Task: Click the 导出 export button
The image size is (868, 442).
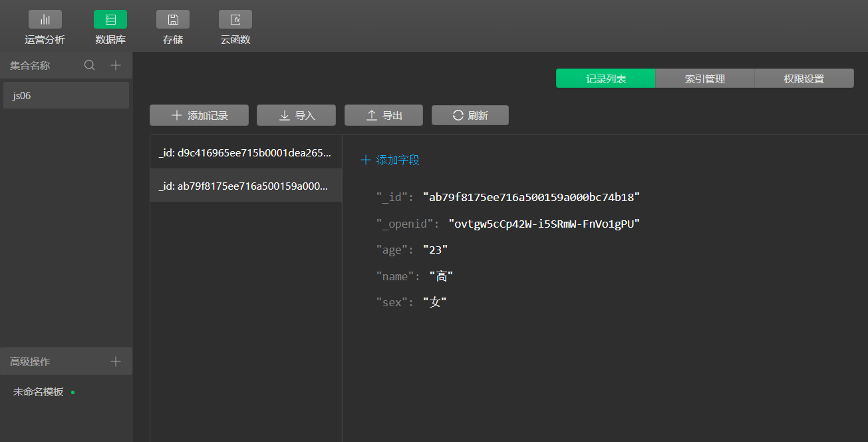Action: click(384, 115)
